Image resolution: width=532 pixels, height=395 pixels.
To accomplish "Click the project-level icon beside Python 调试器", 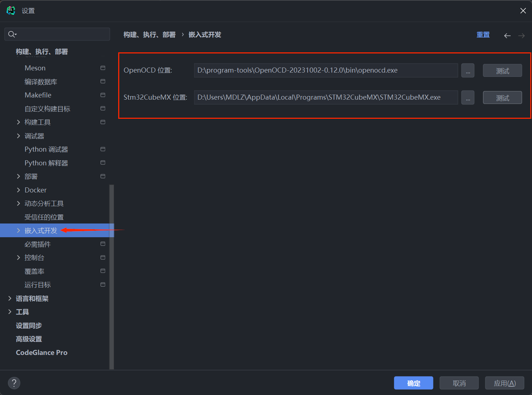I will pos(103,149).
